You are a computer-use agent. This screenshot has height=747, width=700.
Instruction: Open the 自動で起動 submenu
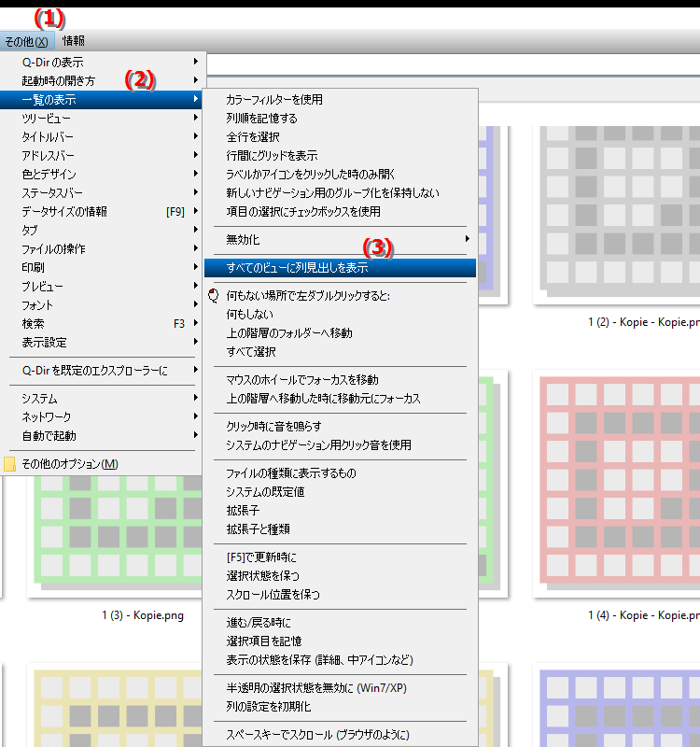pyautogui.click(x=101, y=435)
